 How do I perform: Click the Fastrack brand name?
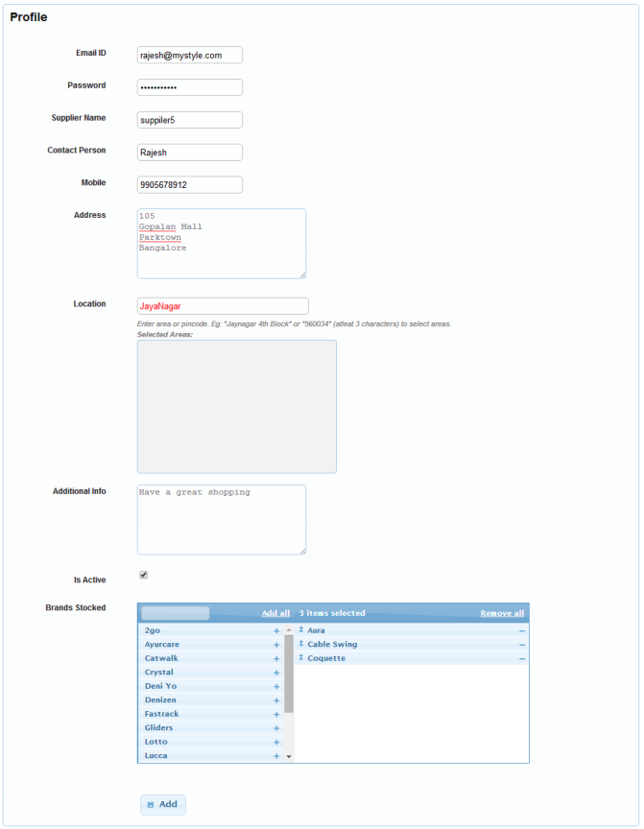click(x=162, y=714)
